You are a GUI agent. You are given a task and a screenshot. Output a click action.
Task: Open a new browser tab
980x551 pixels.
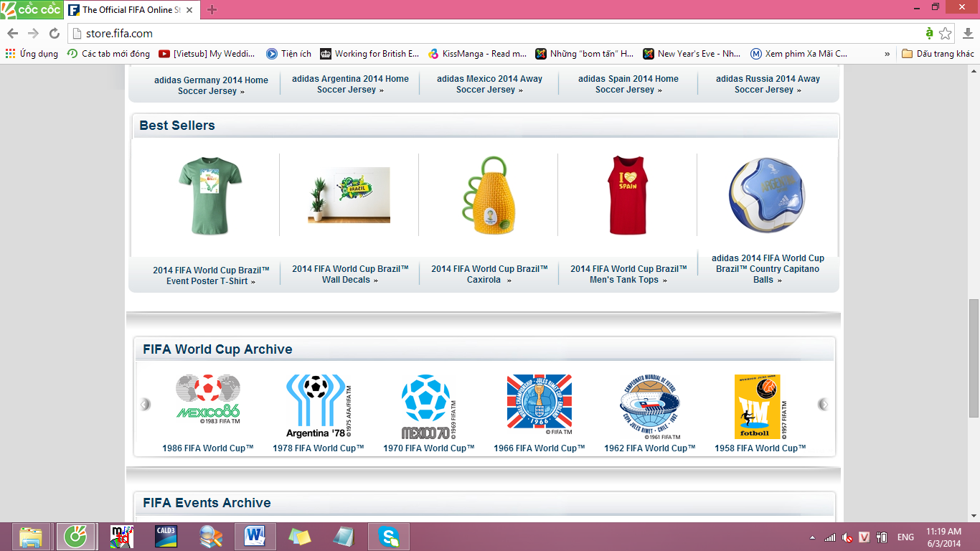point(212,10)
